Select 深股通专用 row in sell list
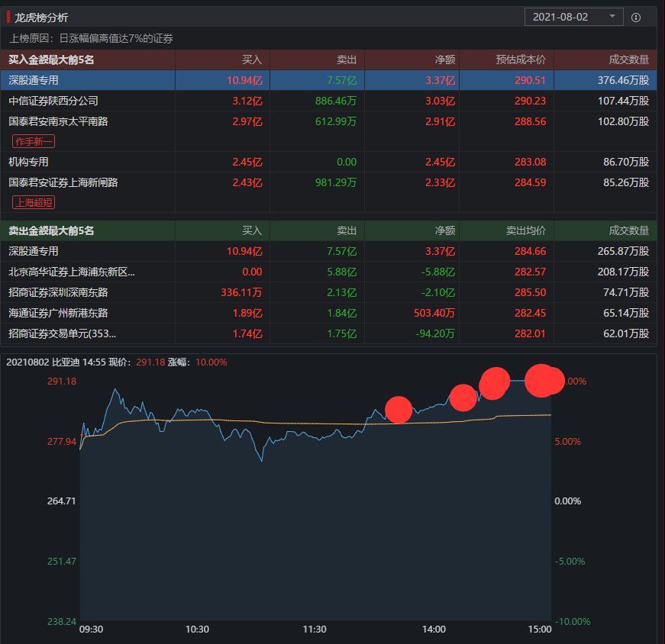The width and height of the screenshot is (665, 644). [x=329, y=251]
